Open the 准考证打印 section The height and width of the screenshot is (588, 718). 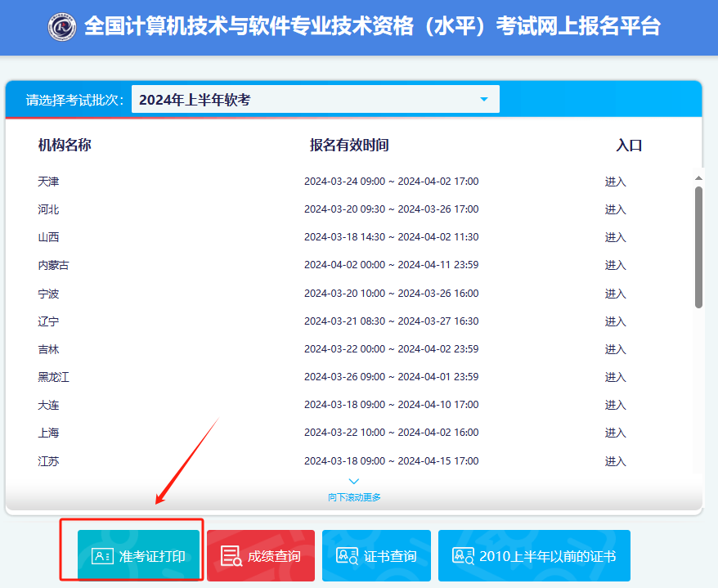pyautogui.click(x=138, y=555)
